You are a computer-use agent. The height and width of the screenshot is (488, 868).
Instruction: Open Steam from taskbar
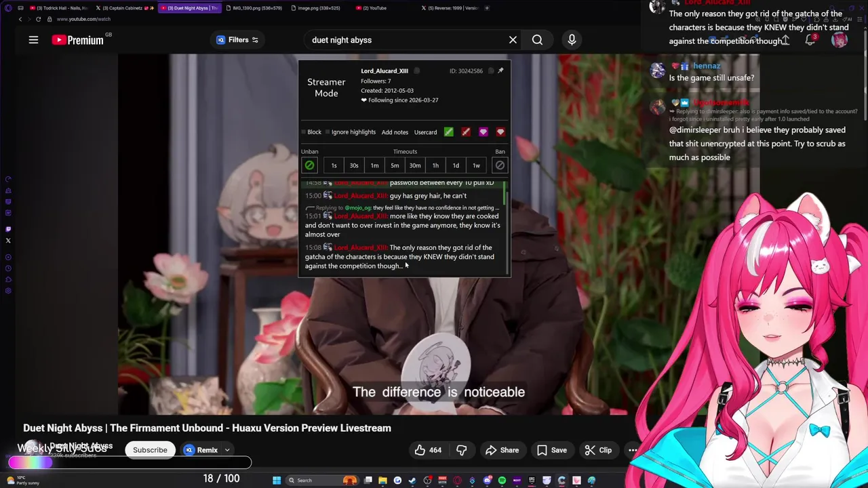pos(412,481)
